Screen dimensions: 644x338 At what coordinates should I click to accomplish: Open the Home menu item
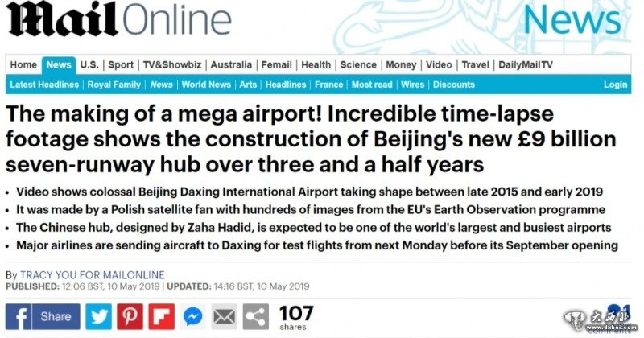pos(23,65)
